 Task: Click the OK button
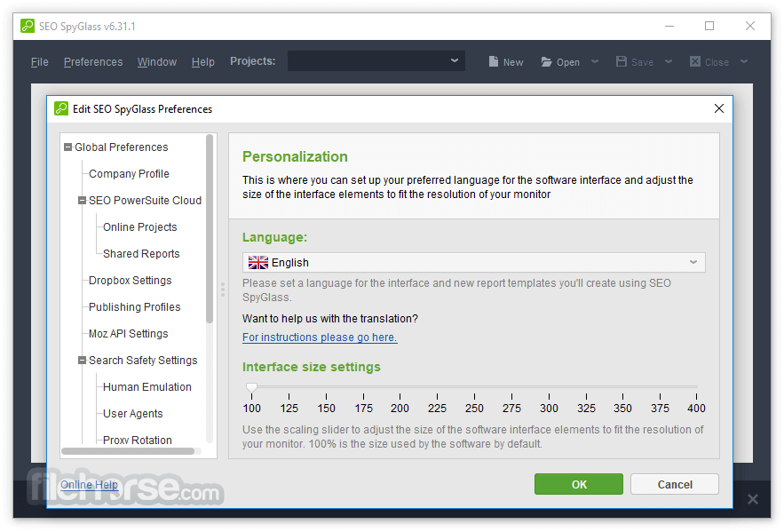coord(579,484)
